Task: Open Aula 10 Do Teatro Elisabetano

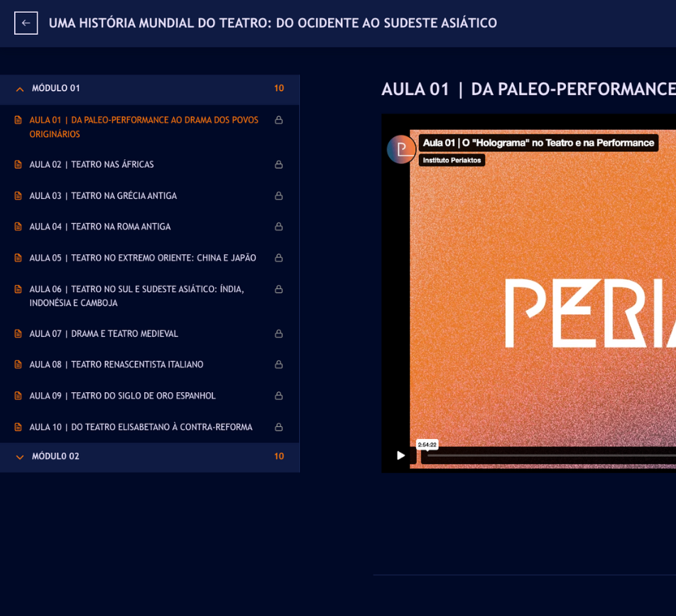Action: [141, 427]
